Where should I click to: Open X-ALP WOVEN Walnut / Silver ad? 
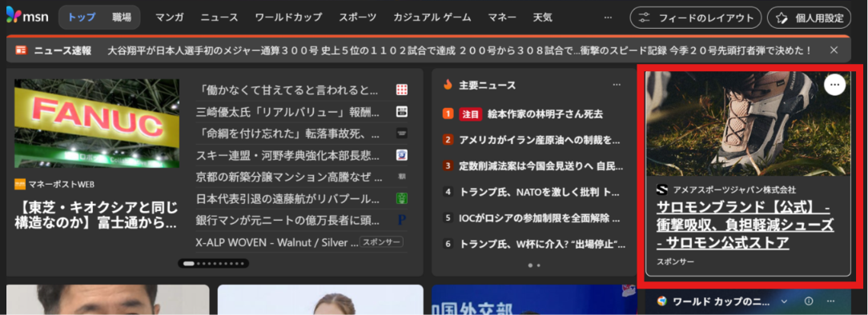277,242
